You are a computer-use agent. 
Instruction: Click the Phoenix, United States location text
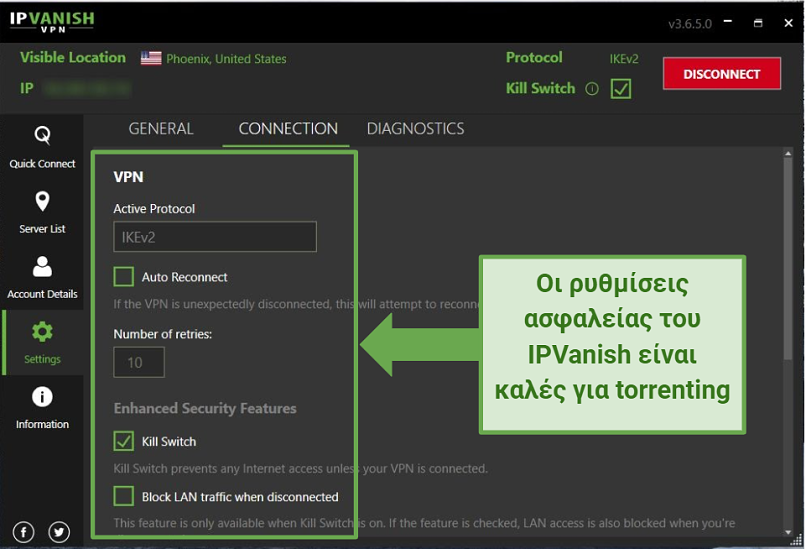(x=226, y=59)
